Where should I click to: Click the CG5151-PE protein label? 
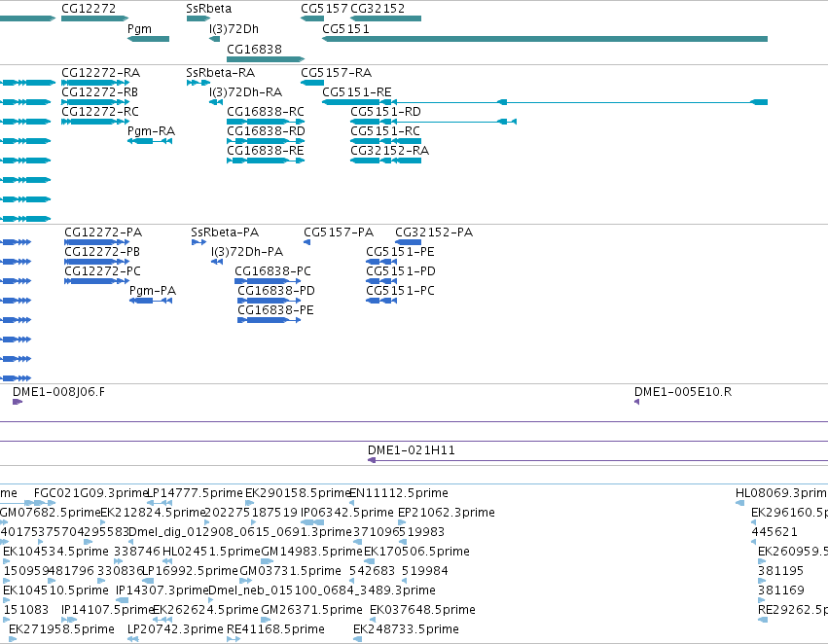400,252
